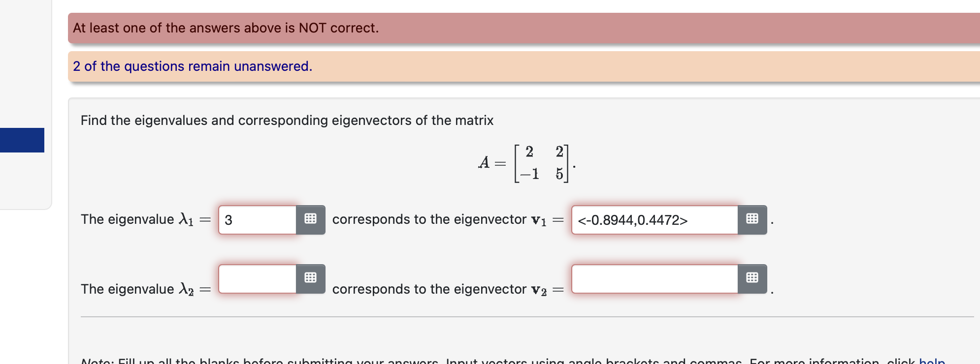Screen dimensions: 980x364
Task: Select the λ1 answer field containing 3
Action: (256, 219)
